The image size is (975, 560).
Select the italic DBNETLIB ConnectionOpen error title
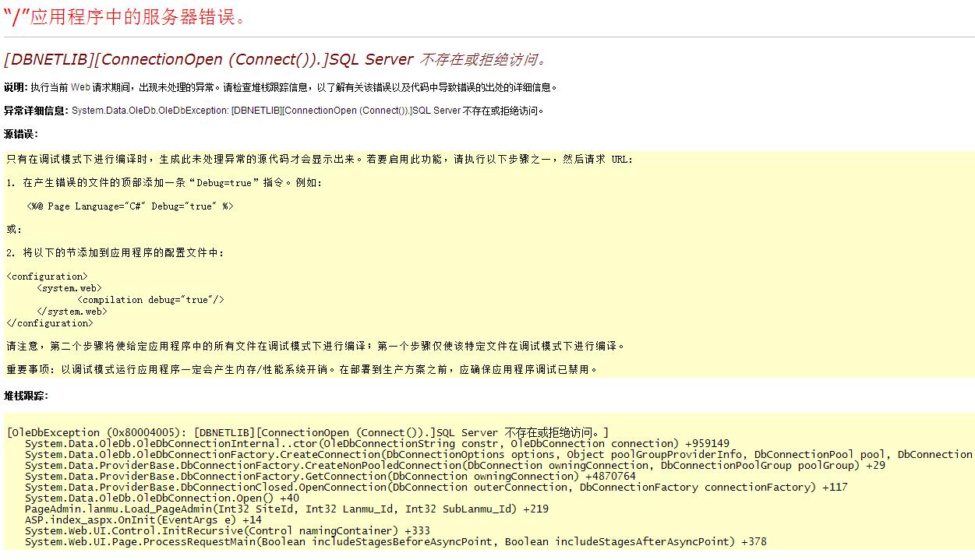(276, 59)
